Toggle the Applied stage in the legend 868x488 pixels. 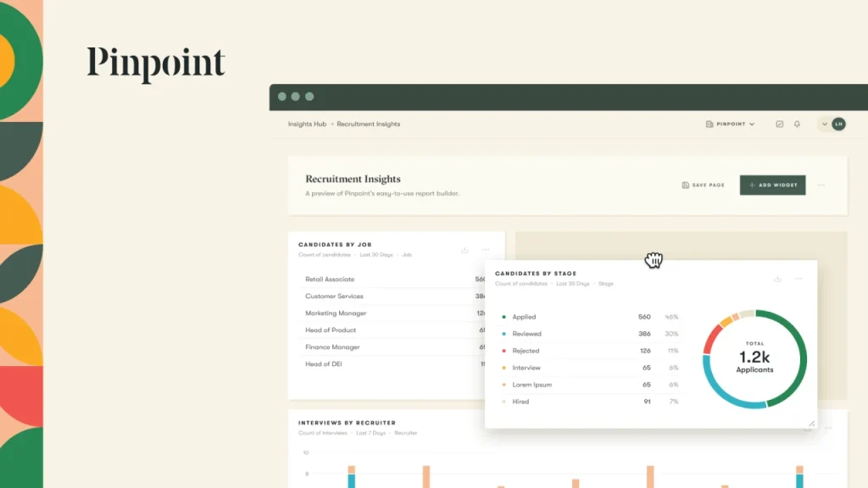[x=523, y=316]
